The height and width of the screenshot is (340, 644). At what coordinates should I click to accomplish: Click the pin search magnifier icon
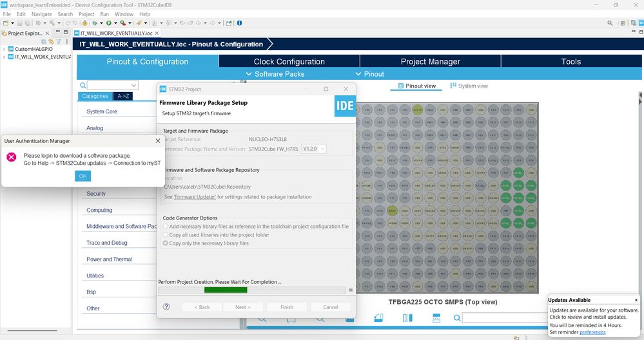tap(456, 318)
